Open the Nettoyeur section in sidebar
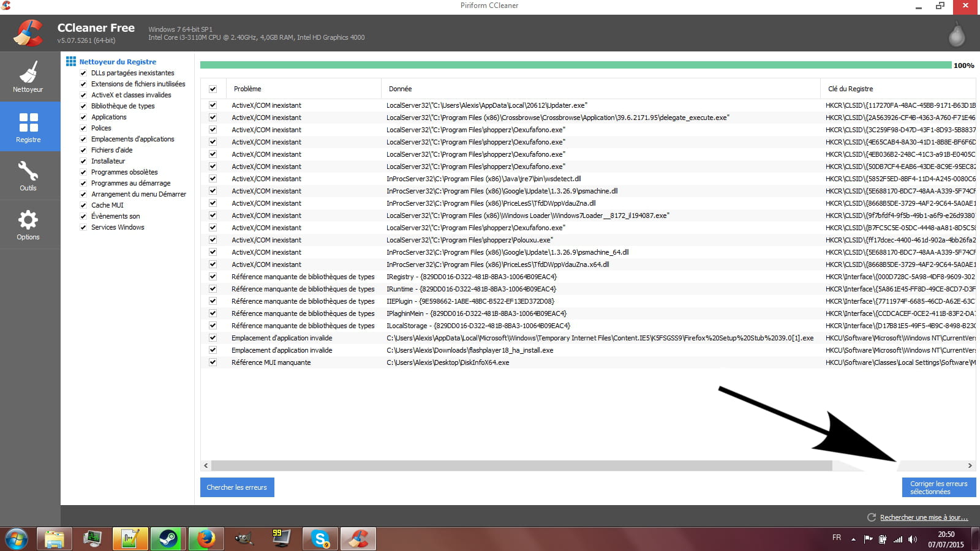This screenshot has width=980, height=551. click(x=28, y=77)
